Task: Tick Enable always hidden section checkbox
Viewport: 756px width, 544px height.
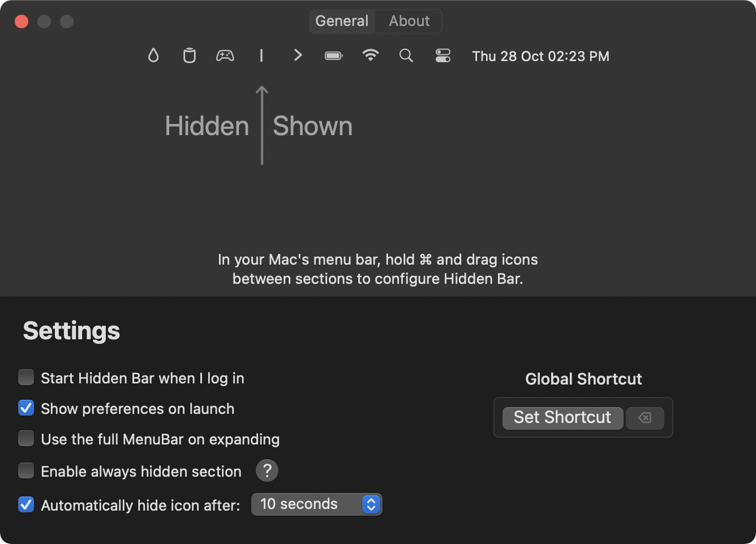Action: pos(26,470)
